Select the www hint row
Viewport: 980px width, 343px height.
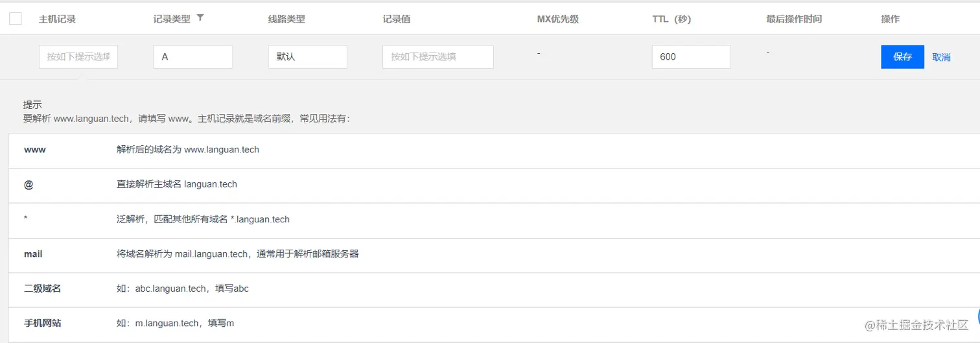point(494,151)
